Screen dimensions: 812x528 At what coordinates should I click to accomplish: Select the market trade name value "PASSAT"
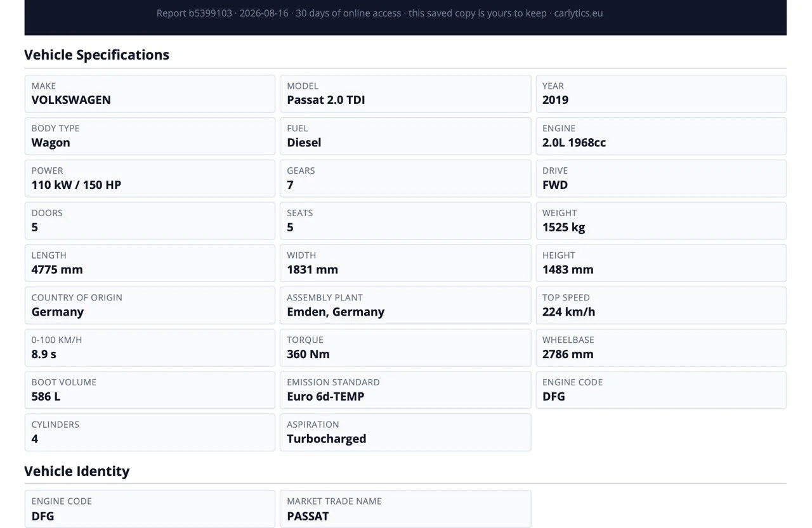coord(308,516)
